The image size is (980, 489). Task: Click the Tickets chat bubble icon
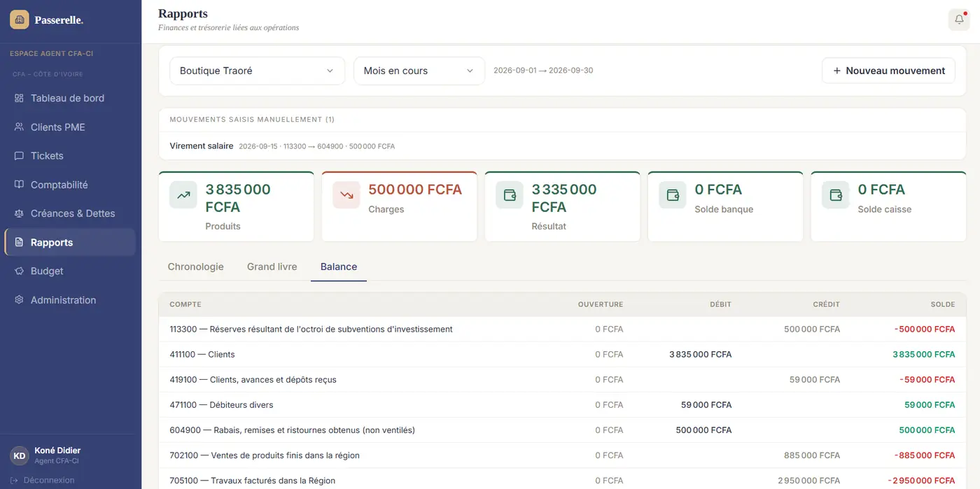(19, 156)
